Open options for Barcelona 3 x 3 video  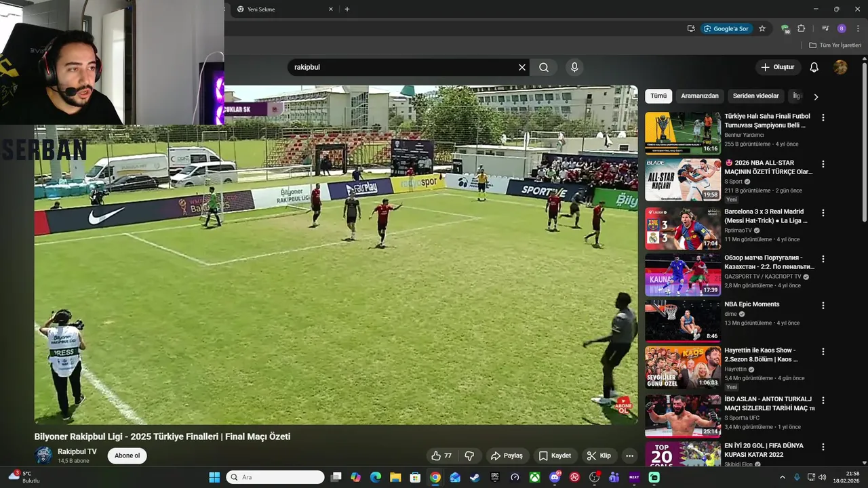tap(823, 213)
